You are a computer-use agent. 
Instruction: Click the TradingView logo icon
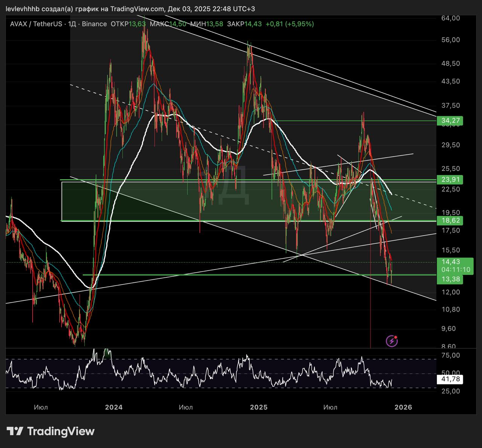tap(15, 431)
